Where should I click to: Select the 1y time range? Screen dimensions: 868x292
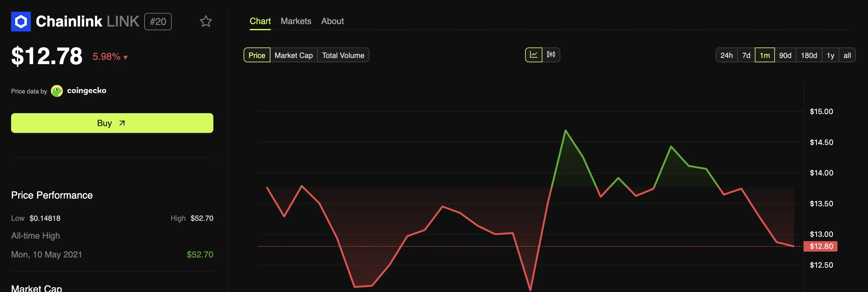click(830, 55)
